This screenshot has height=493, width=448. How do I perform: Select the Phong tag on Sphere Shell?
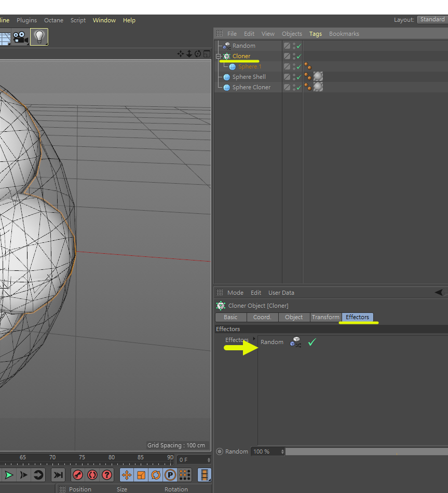point(308,76)
